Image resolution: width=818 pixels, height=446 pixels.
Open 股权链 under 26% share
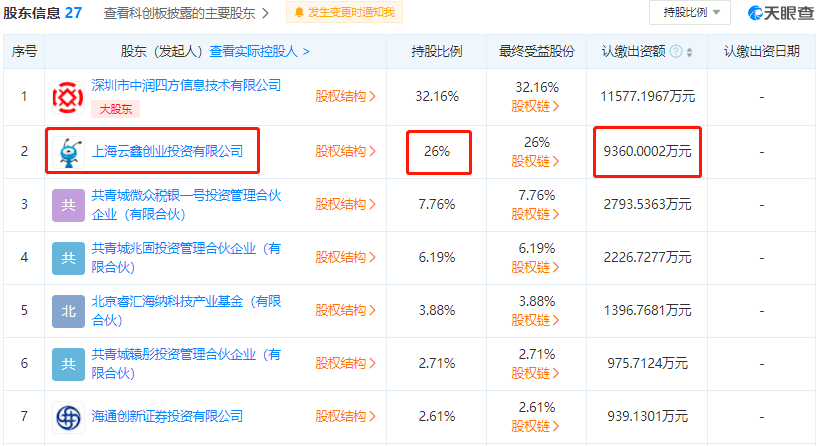pos(535,162)
